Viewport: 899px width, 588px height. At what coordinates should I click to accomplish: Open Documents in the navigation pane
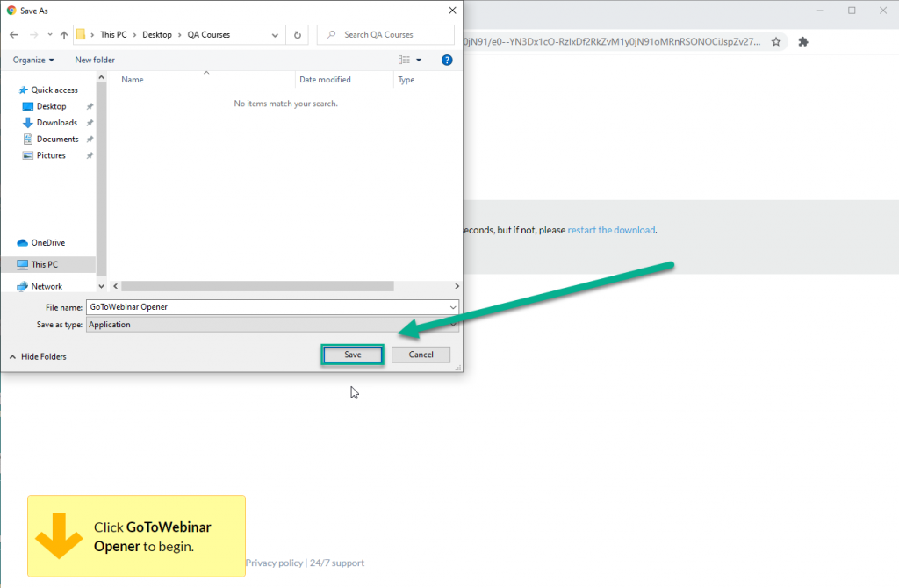(x=57, y=140)
